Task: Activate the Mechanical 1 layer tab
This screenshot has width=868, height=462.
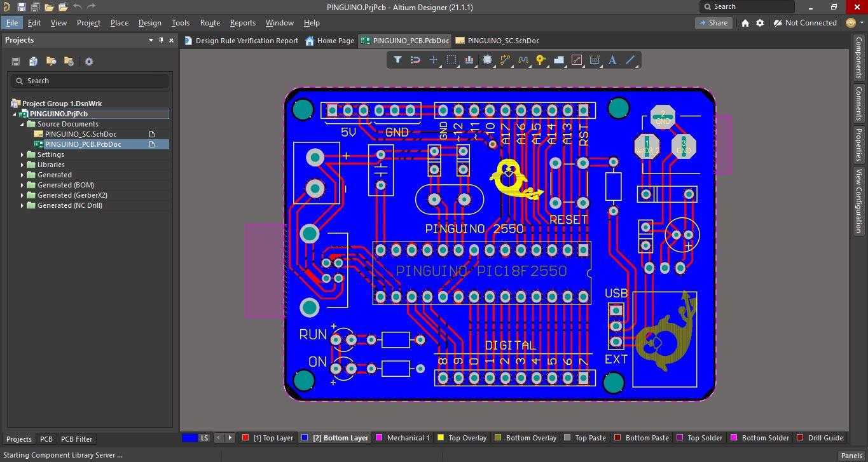Action: click(x=403, y=438)
